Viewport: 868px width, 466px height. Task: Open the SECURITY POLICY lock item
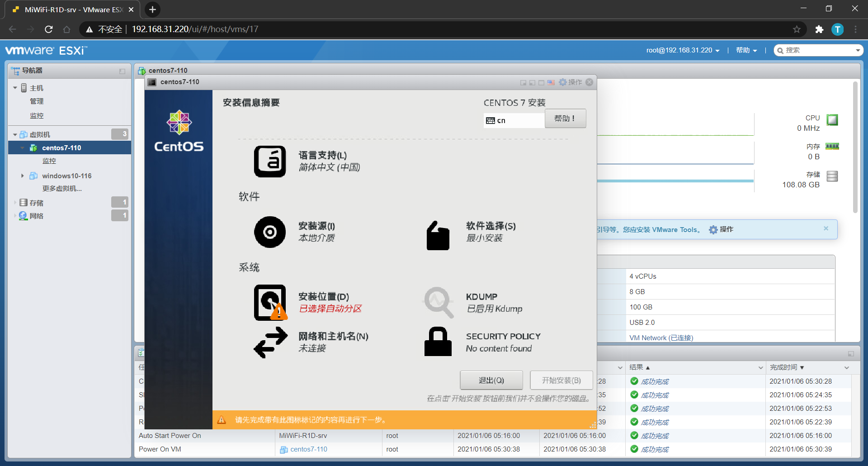482,342
